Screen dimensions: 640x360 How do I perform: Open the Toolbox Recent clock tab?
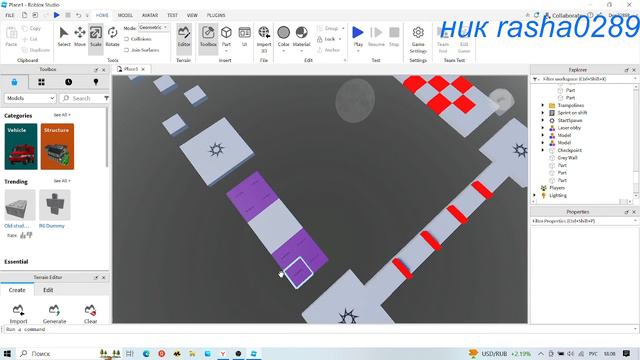pos(69,82)
